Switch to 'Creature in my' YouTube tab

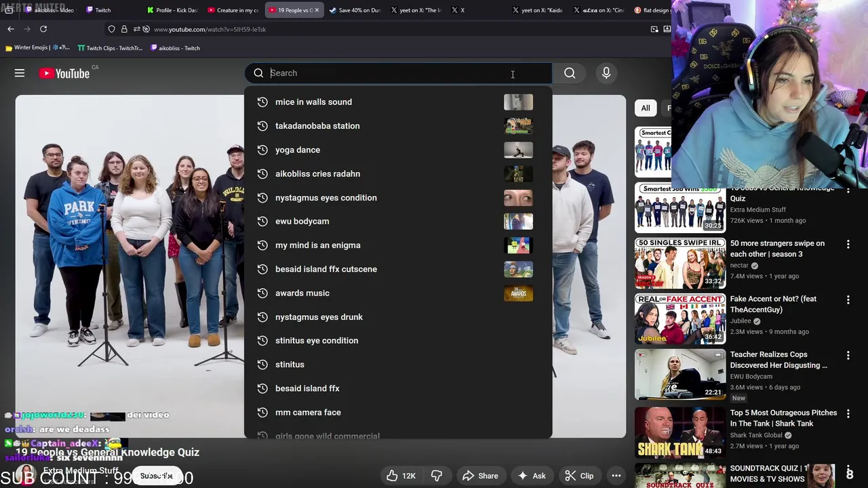coord(234,10)
